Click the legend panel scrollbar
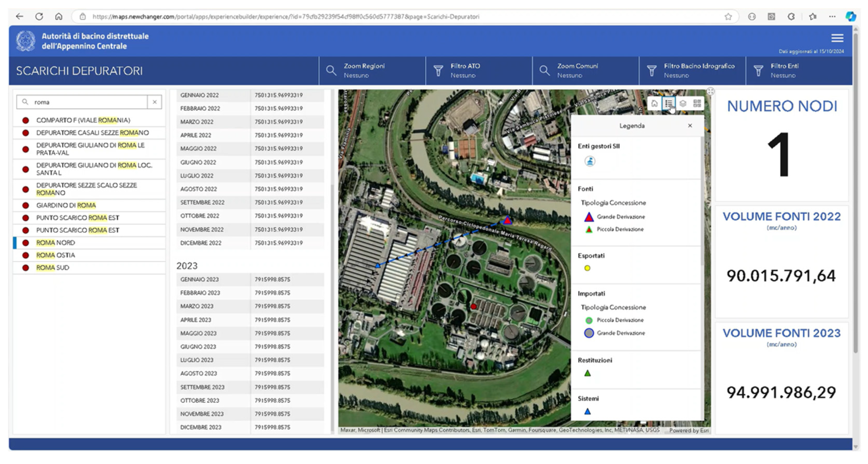Image resolution: width=868 pixels, height=464 pixels. (x=702, y=201)
